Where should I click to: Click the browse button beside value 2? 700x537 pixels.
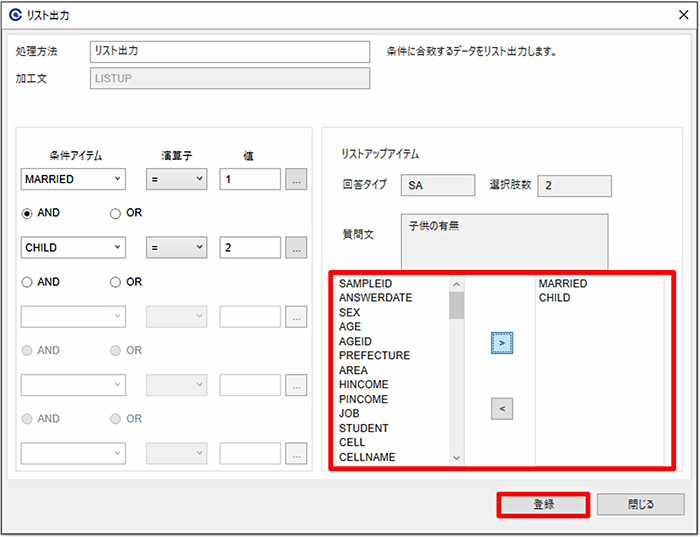pos(296,247)
